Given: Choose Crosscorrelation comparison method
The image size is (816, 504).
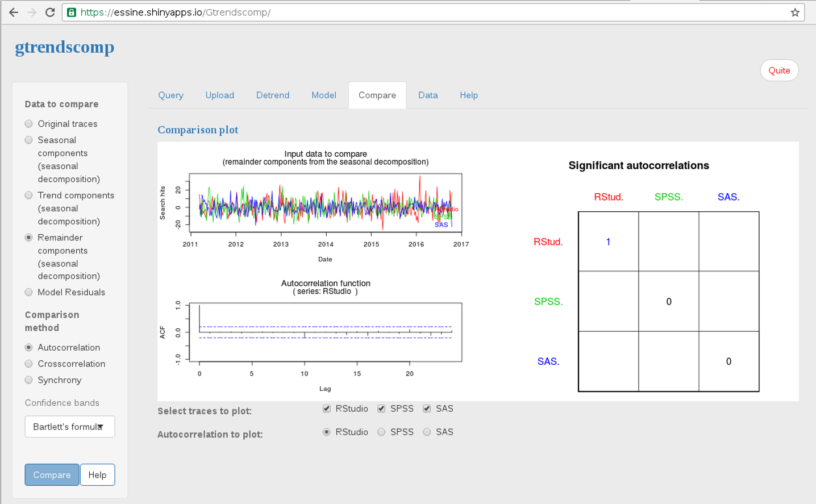Looking at the screenshot, I should click(x=29, y=364).
